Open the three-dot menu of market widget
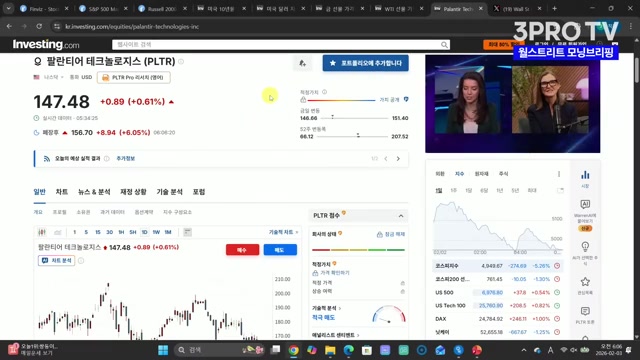This screenshot has width=640, height=360. click(x=559, y=174)
